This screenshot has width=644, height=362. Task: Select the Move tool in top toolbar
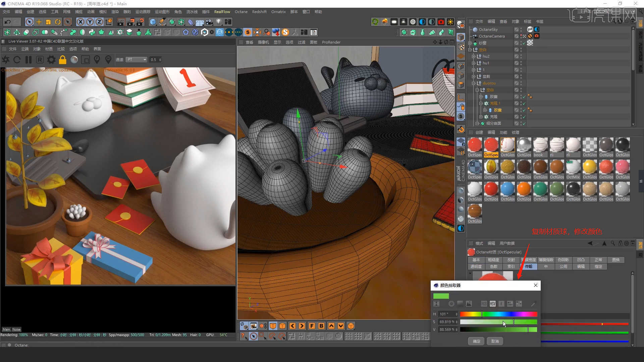click(39, 22)
